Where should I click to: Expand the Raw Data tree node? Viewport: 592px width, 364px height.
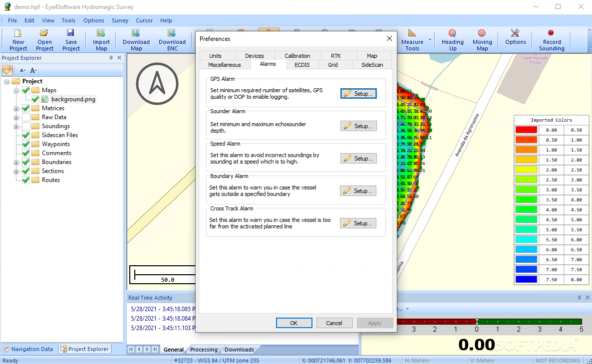(x=16, y=118)
